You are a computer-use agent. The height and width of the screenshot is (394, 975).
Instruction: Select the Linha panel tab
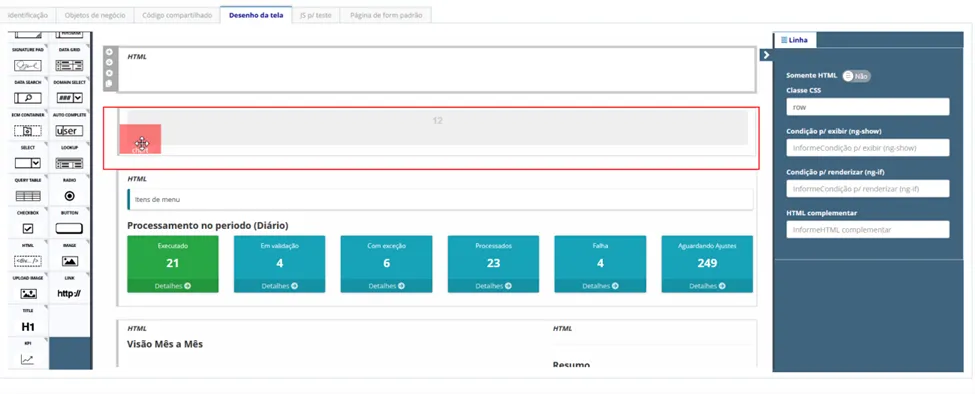pos(795,40)
